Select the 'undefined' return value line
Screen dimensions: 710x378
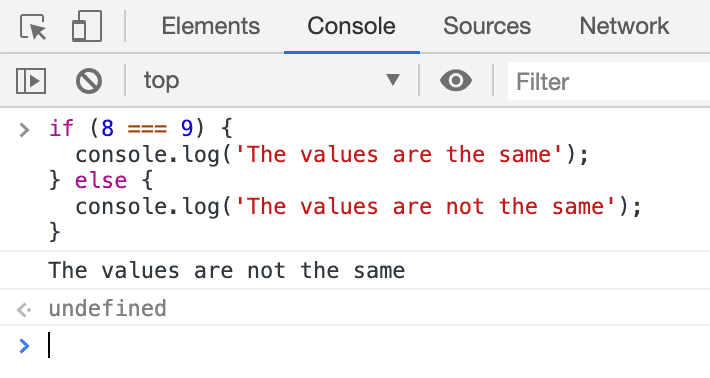[108, 308]
